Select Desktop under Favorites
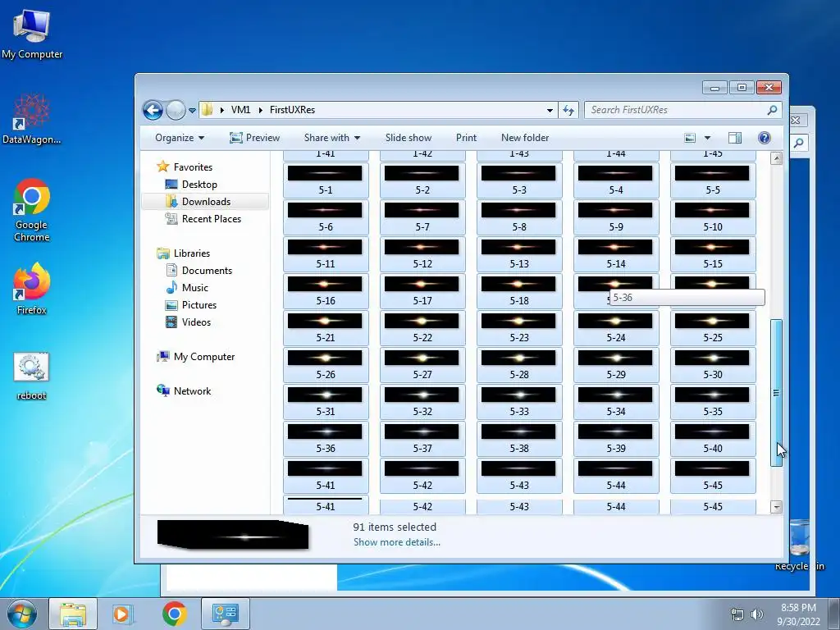The image size is (840, 630). click(x=191, y=185)
